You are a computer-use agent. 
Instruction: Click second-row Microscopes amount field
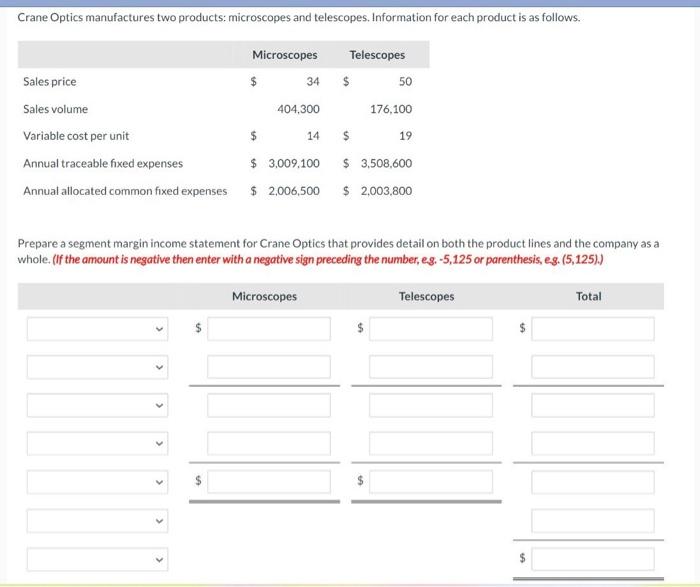[x=269, y=367]
